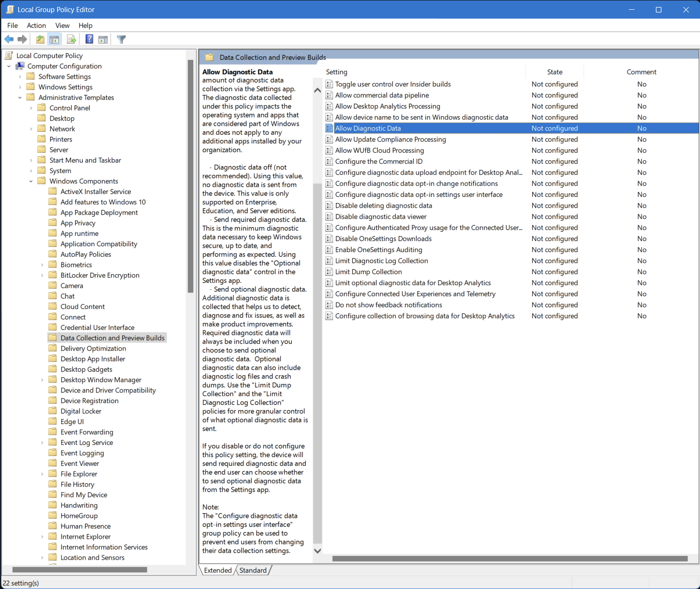This screenshot has height=589, width=700.
Task: Sort by the State column header
Action: click(554, 72)
